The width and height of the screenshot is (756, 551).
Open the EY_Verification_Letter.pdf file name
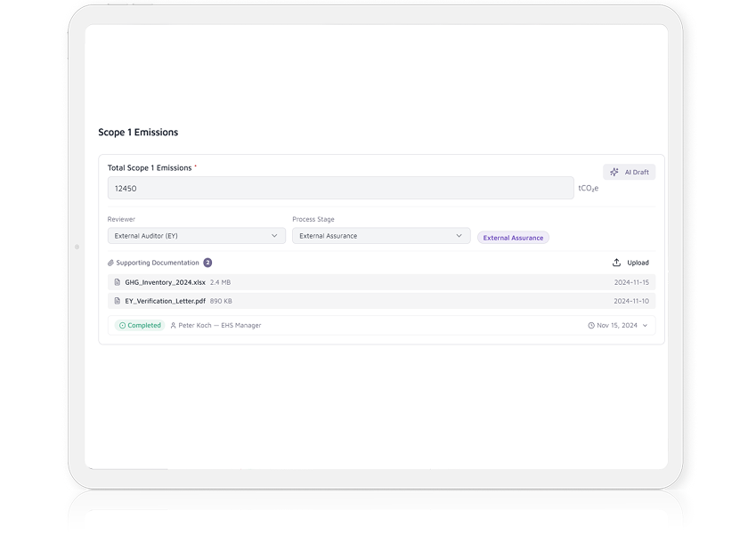[x=165, y=301]
